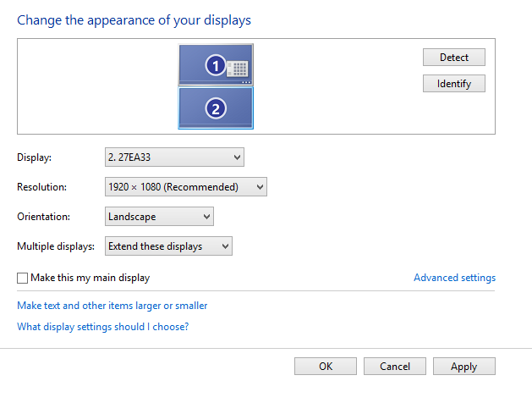Image resolution: width=532 pixels, height=403 pixels.
Task: Click the 'Resolution:' label text
Action: click(x=41, y=187)
